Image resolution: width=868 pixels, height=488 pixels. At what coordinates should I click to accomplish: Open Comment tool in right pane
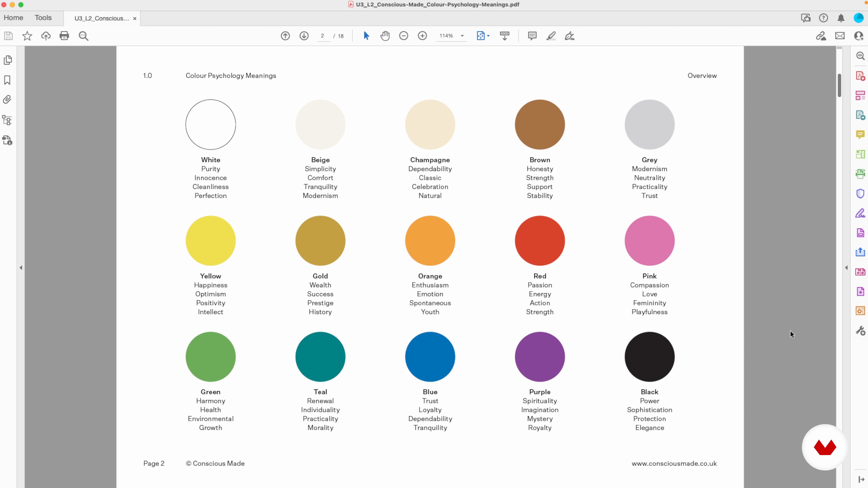coord(860,135)
